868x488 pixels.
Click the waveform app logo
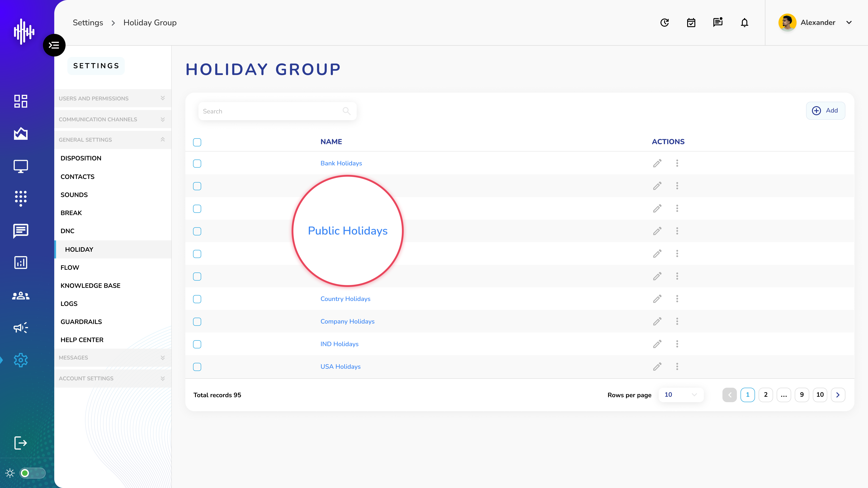point(24,31)
